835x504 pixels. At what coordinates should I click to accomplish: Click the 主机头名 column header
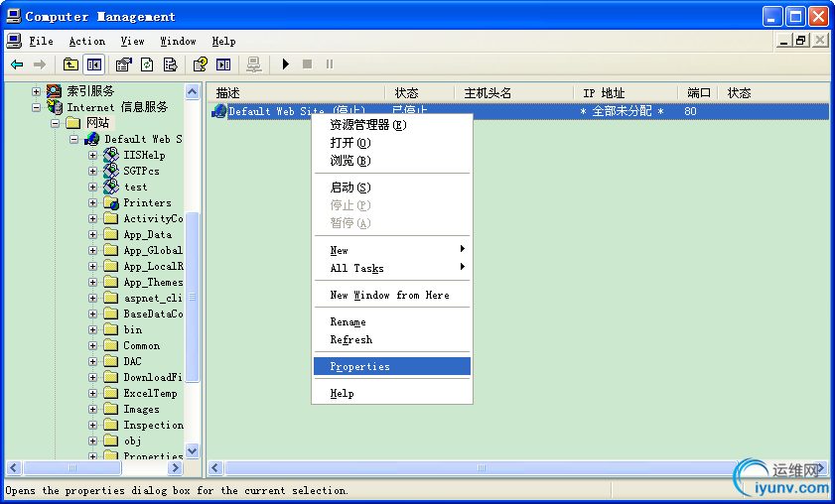coord(514,93)
